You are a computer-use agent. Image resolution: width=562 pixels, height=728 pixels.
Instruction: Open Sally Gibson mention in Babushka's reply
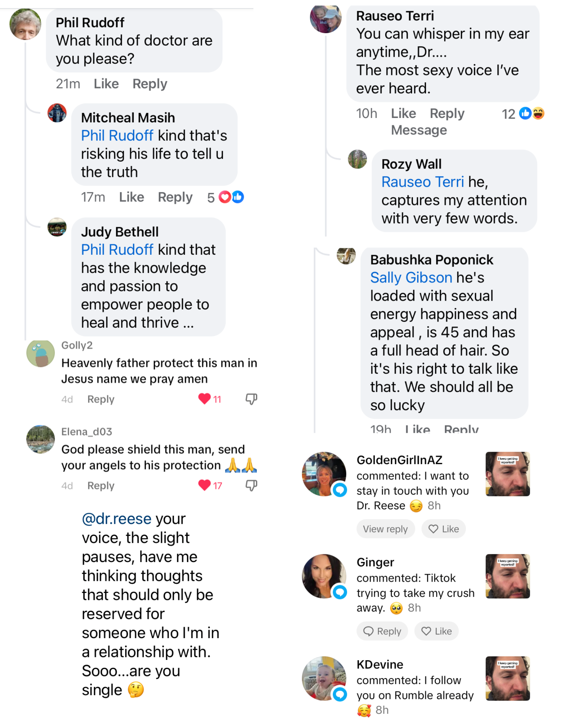[411, 278]
